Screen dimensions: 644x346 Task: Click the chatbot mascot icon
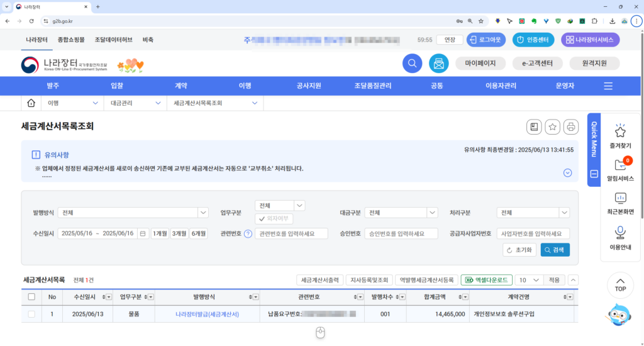tap(619, 315)
